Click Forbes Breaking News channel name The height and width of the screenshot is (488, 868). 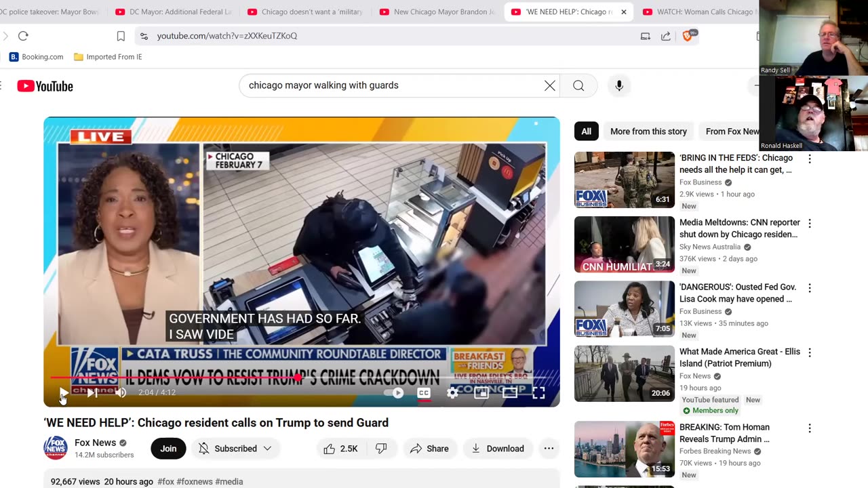pos(715,451)
